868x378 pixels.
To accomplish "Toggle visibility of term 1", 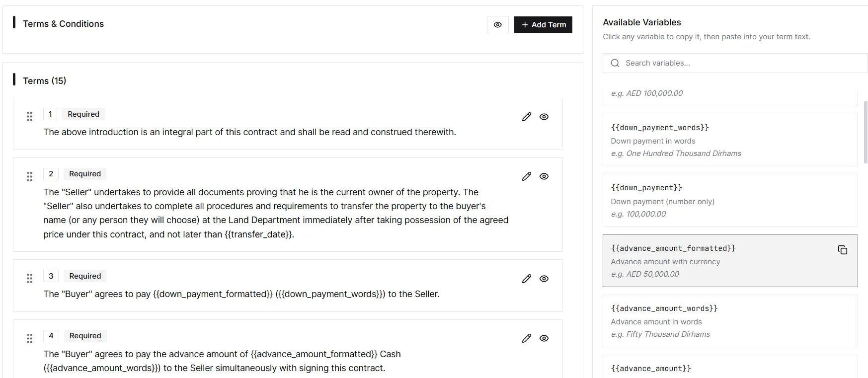I will tap(544, 117).
